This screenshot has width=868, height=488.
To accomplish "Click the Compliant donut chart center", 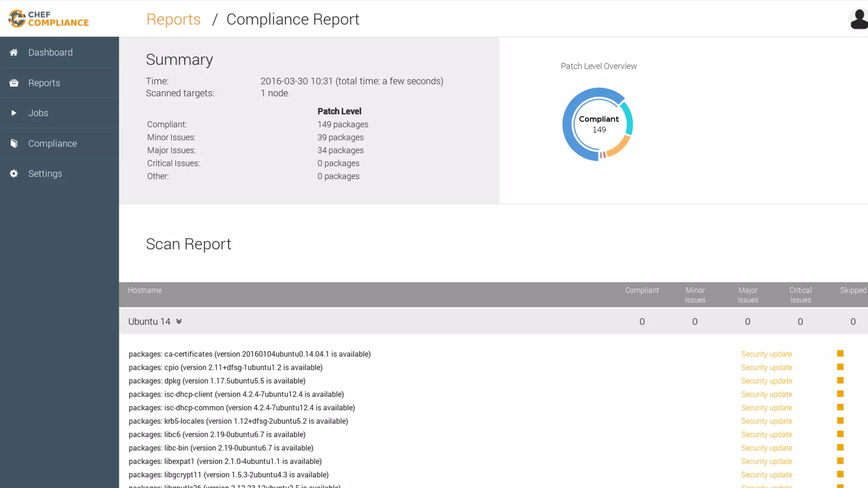I will point(598,124).
